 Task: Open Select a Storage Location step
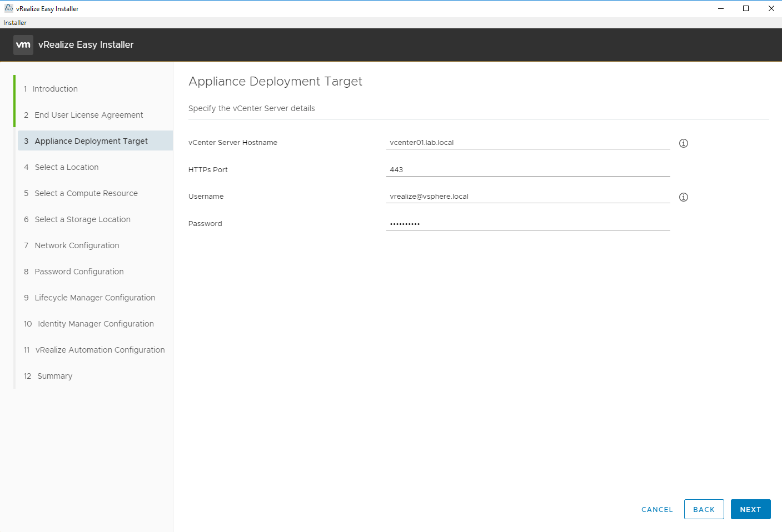coord(94,219)
